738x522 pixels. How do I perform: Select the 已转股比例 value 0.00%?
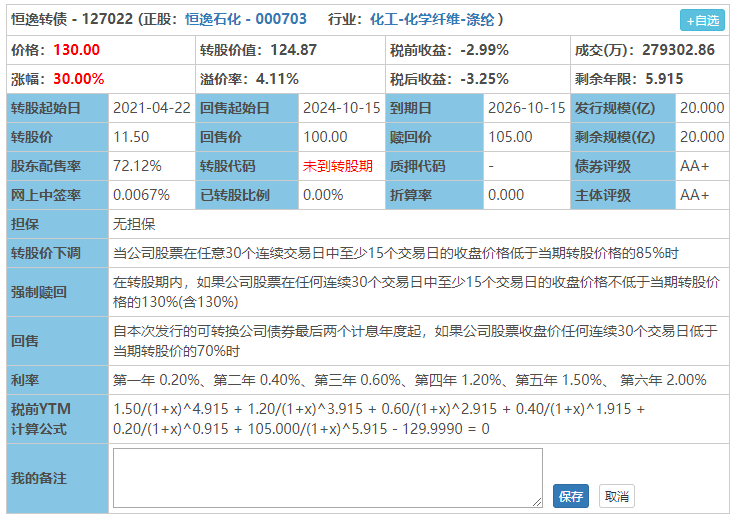coord(323,195)
